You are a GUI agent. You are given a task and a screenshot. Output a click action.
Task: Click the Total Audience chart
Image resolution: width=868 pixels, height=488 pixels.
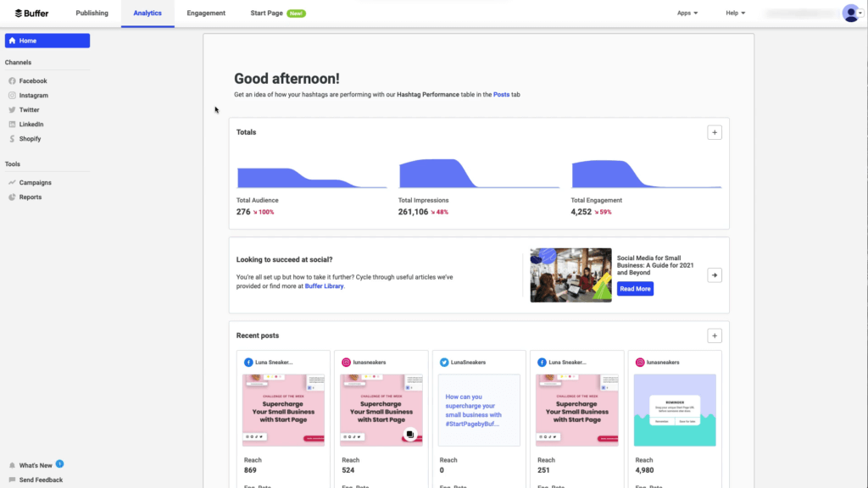point(312,177)
